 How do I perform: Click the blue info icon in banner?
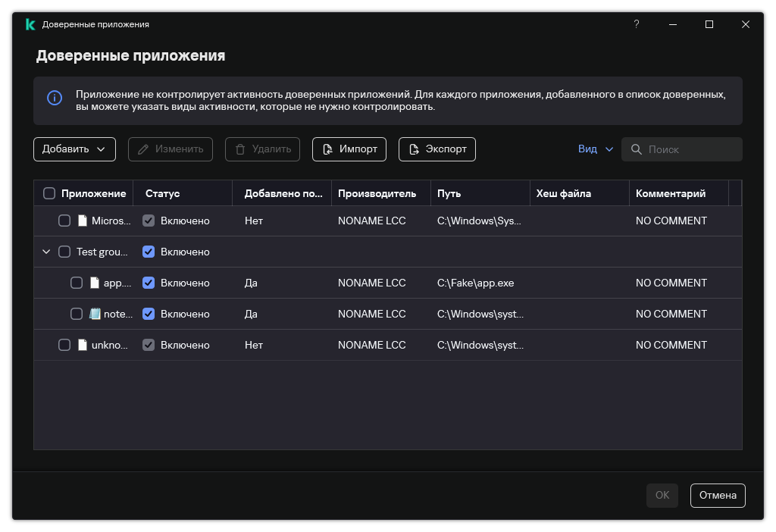[55, 98]
